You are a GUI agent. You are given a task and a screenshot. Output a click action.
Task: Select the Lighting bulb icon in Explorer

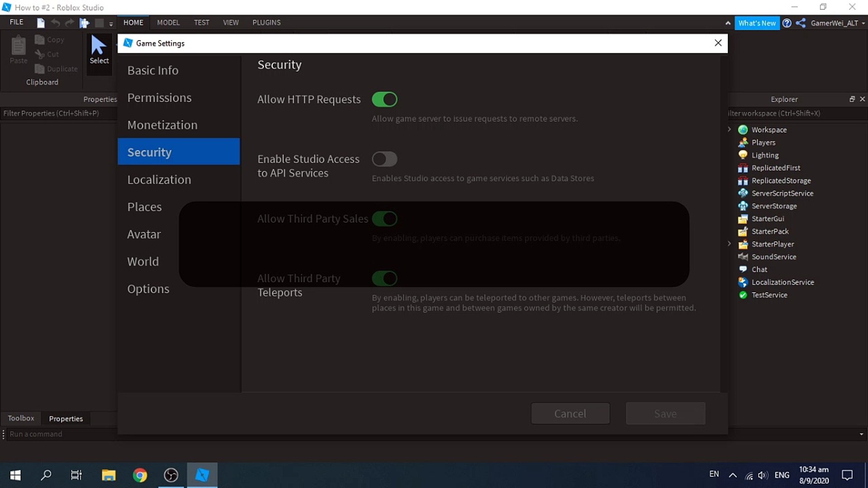pos(743,155)
